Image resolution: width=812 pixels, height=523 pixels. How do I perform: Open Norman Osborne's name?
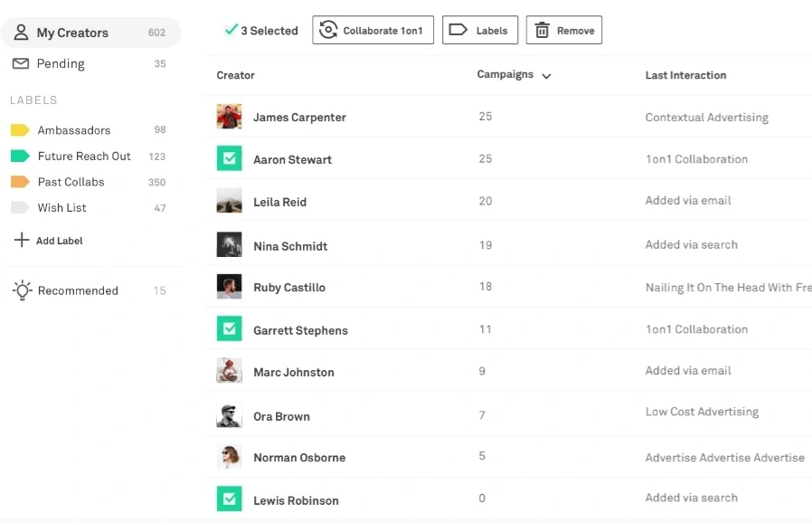(299, 458)
